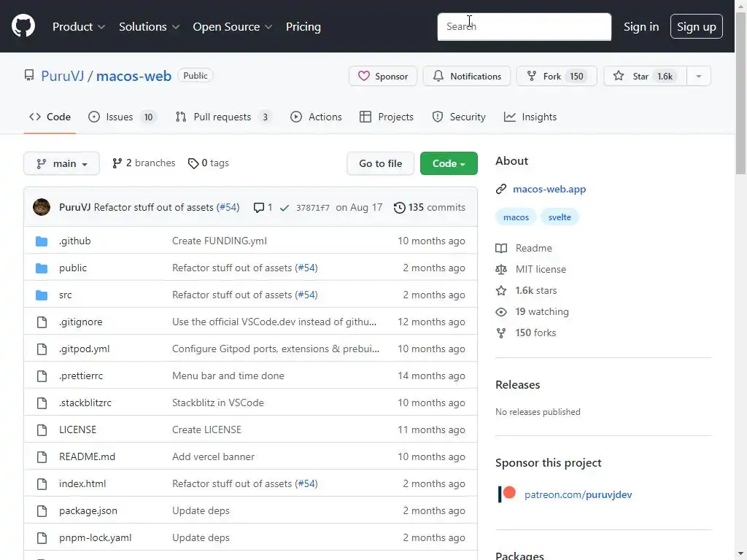Image resolution: width=747 pixels, height=560 pixels.
Task: Click the Patreon logo icon
Action: [507, 494]
